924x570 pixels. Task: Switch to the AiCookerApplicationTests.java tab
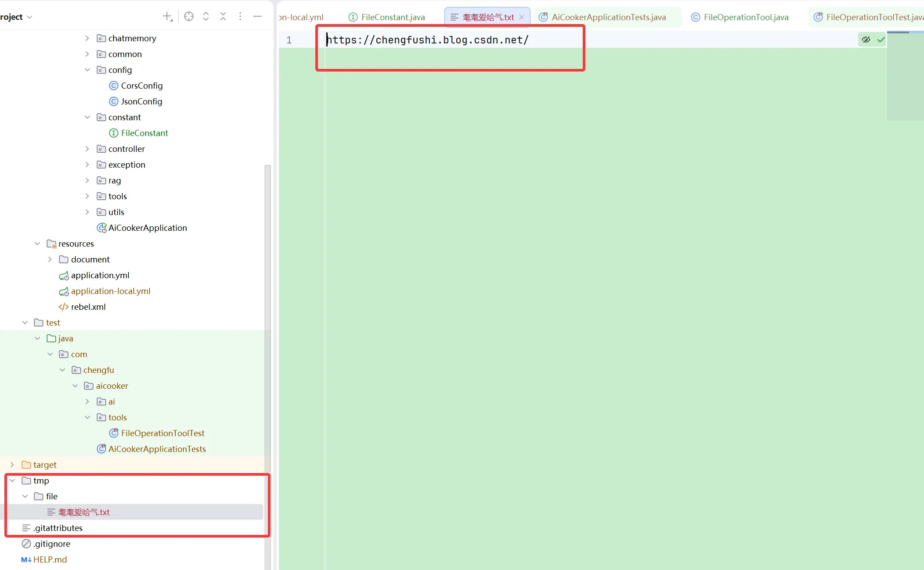tap(609, 17)
